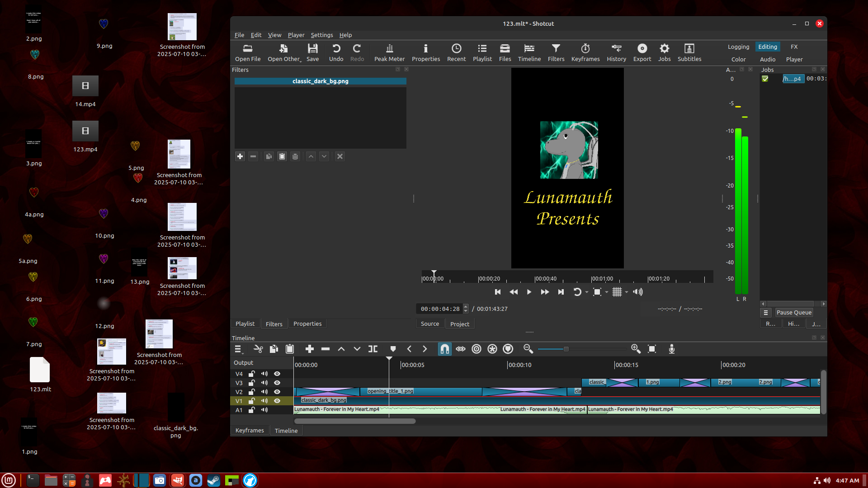
Task: Click the Lift button in timeline toolbar
Action: coord(341,349)
